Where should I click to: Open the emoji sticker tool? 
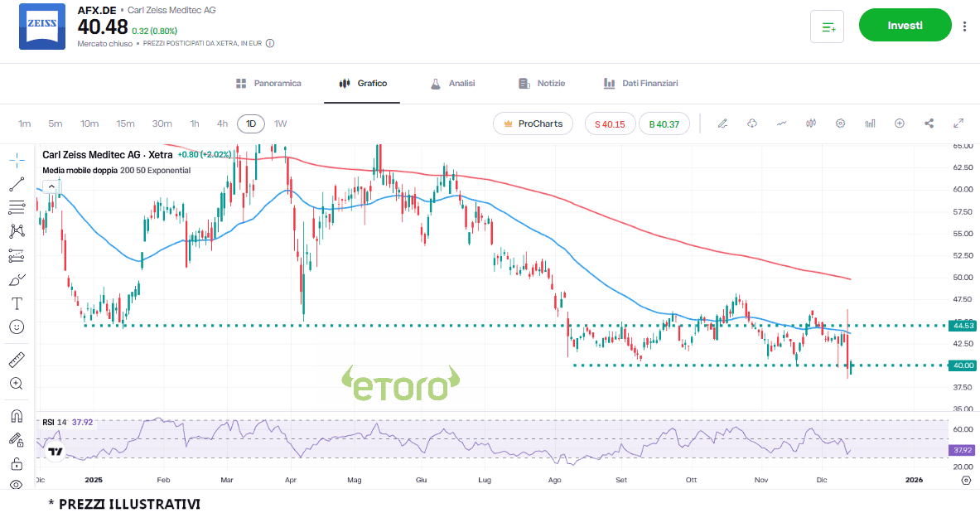coord(17,327)
